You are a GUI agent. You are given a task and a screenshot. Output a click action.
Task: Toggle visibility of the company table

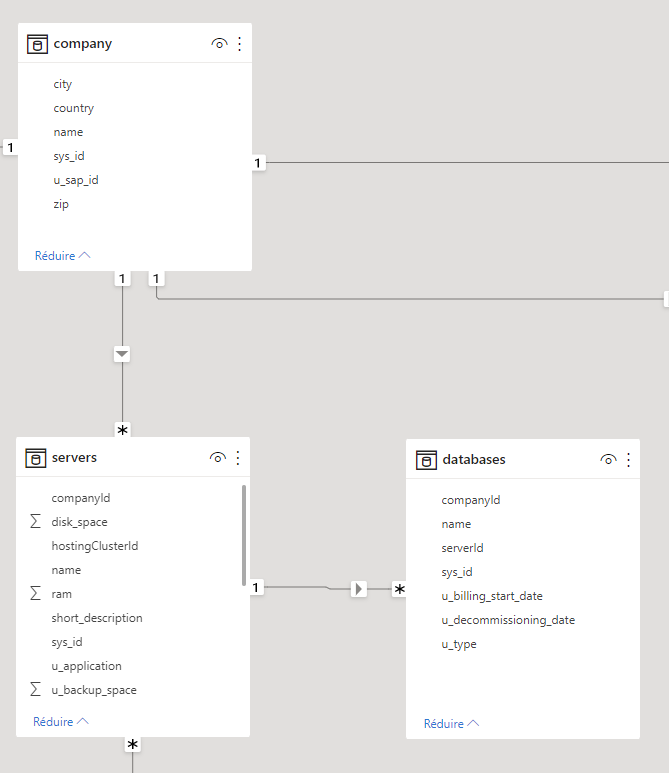[219, 44]
